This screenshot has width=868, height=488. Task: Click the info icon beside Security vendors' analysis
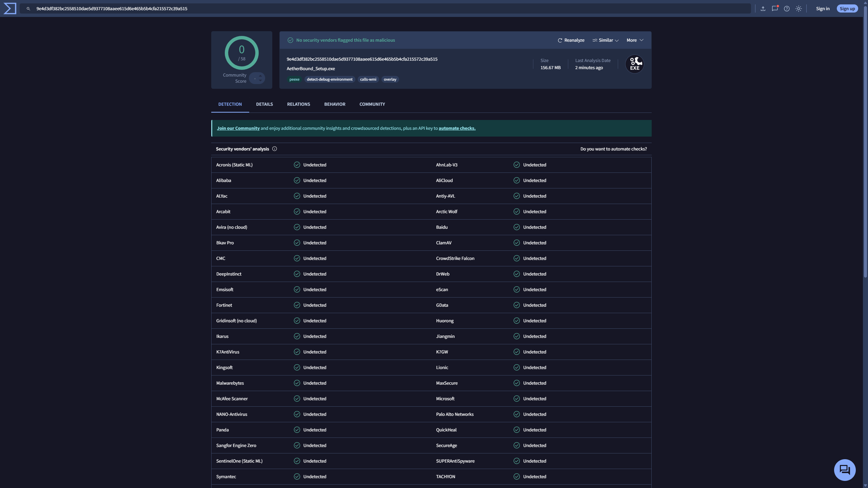tap(275, 149)
